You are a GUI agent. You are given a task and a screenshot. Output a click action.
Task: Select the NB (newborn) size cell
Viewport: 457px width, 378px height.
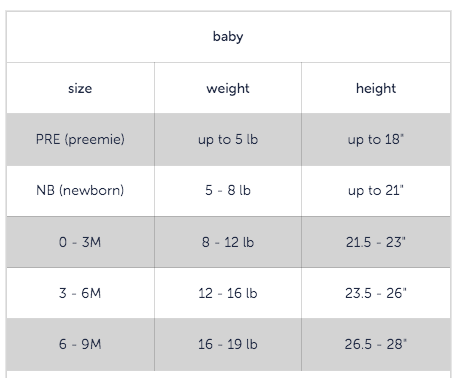point(80,191)
